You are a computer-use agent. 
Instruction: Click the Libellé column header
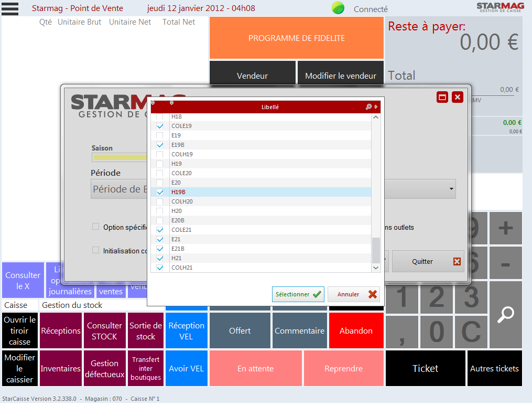[270, 107]
